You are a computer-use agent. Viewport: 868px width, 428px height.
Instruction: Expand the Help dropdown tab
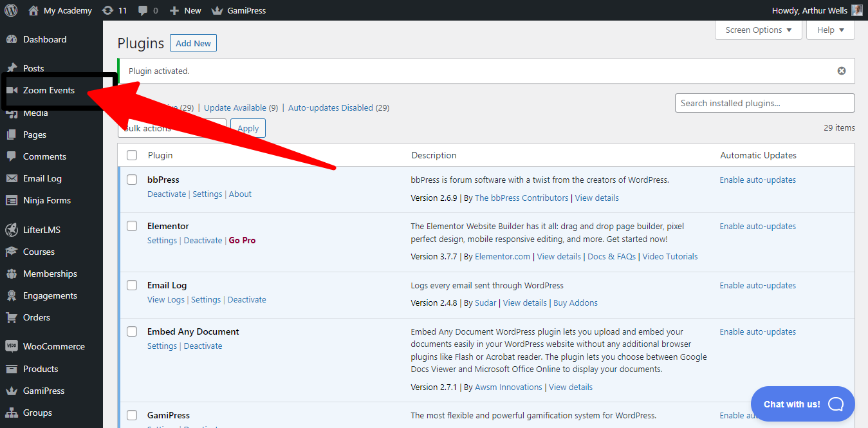point(830,30)
